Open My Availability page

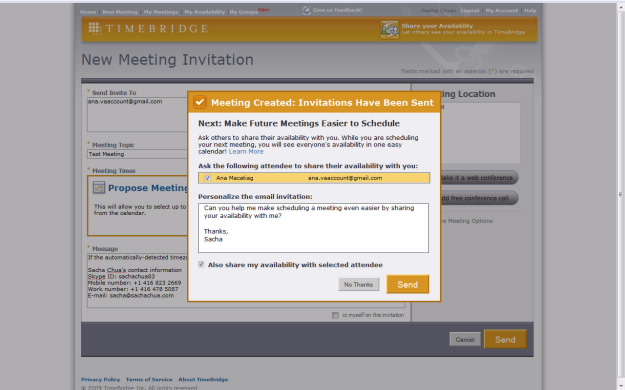click(x=204, y=12)
